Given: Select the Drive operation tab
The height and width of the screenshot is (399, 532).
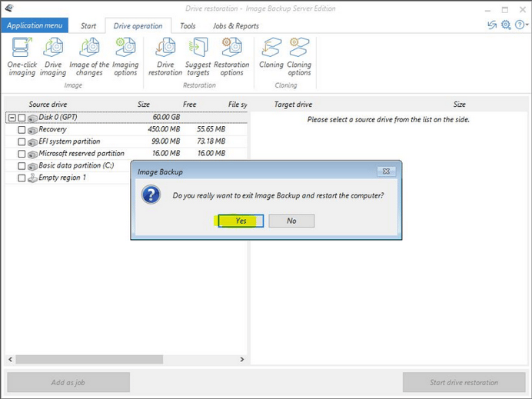Looking at the screenshot, I should click(x=138, y=26).
